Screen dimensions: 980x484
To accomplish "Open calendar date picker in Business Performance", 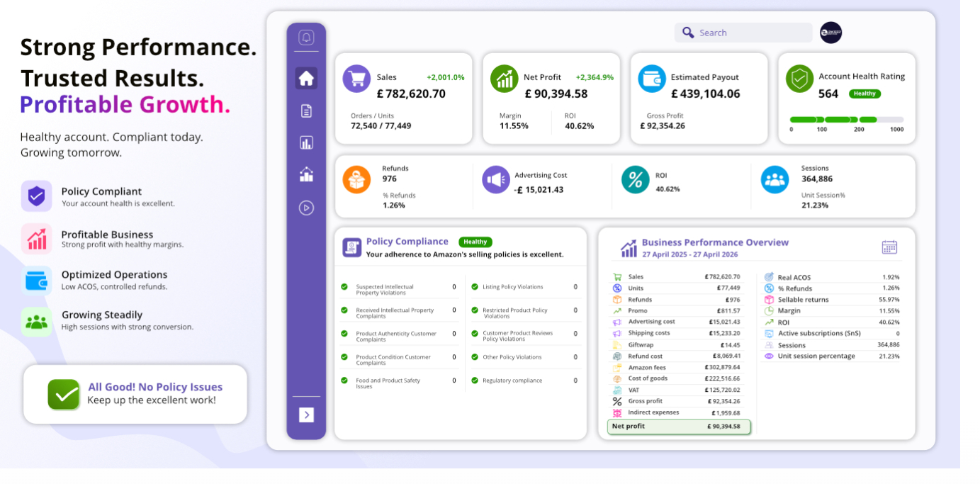I will tap(889, 247).
